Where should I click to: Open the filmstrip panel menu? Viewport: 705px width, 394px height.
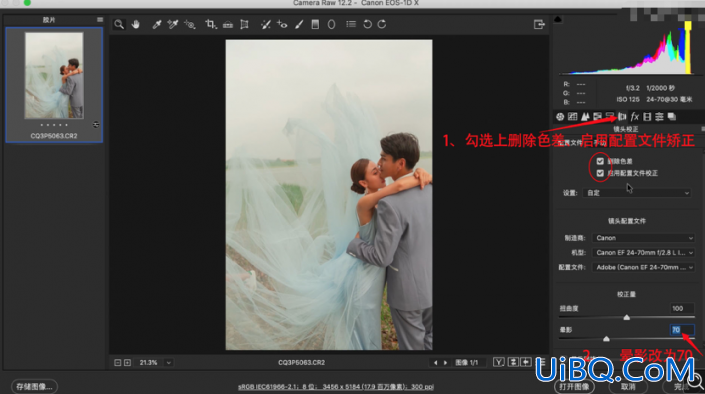(100, 20)
